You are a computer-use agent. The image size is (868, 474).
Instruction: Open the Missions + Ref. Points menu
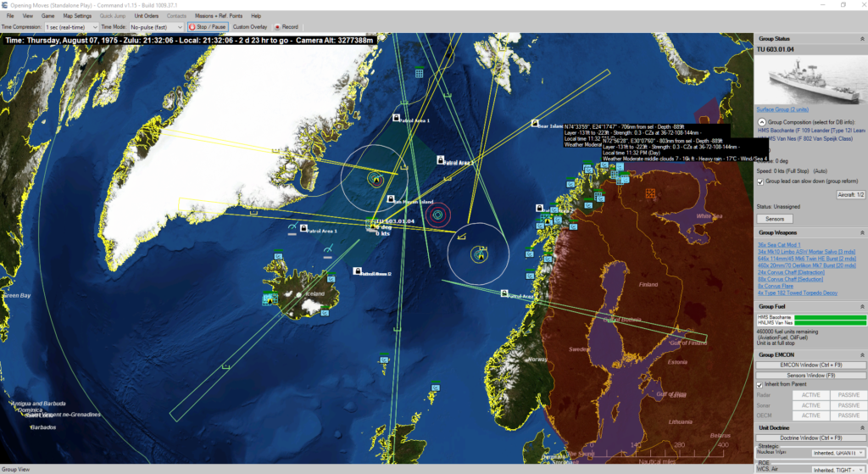[x=219, y=16]
